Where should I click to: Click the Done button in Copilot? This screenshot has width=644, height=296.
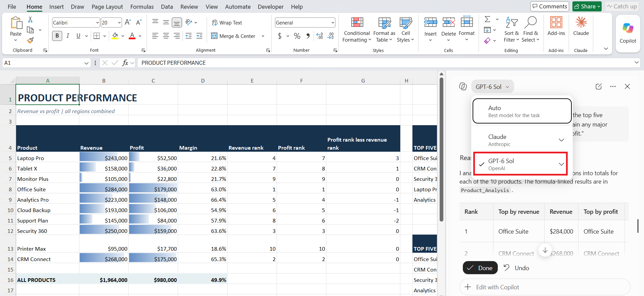[480, 268]
